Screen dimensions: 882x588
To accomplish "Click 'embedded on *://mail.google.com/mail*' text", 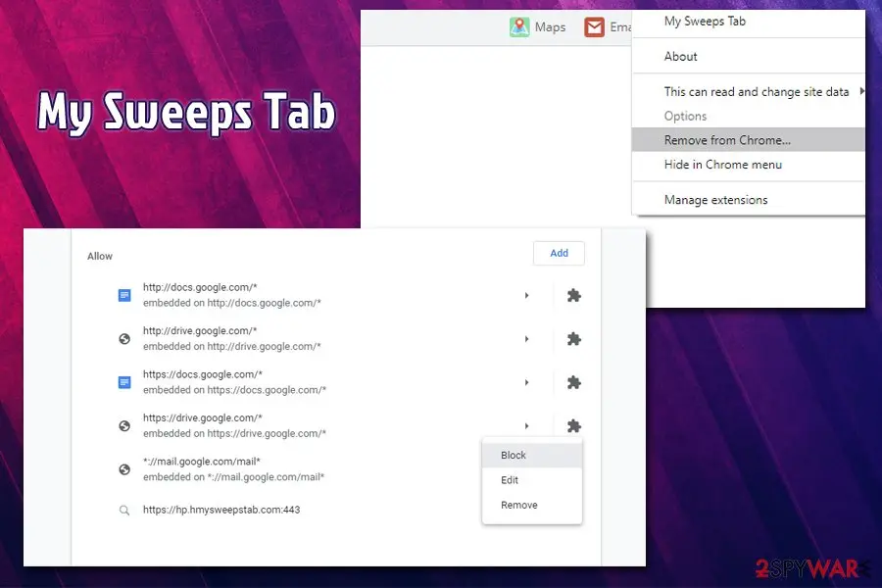I will [x=233, y=476].
